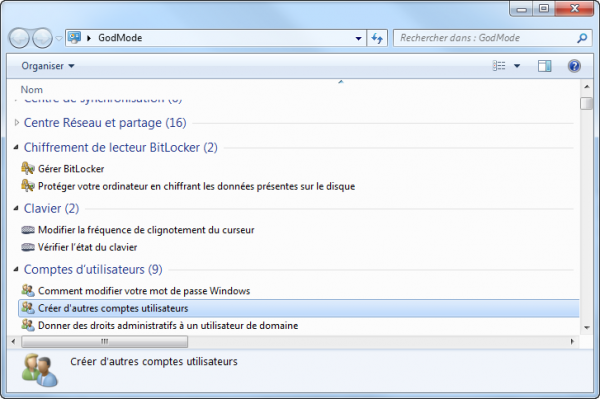Viewport: 600px width, 399px height.
Task: Click the Forward navigation arrow button
Action: (x=42, y=38)
